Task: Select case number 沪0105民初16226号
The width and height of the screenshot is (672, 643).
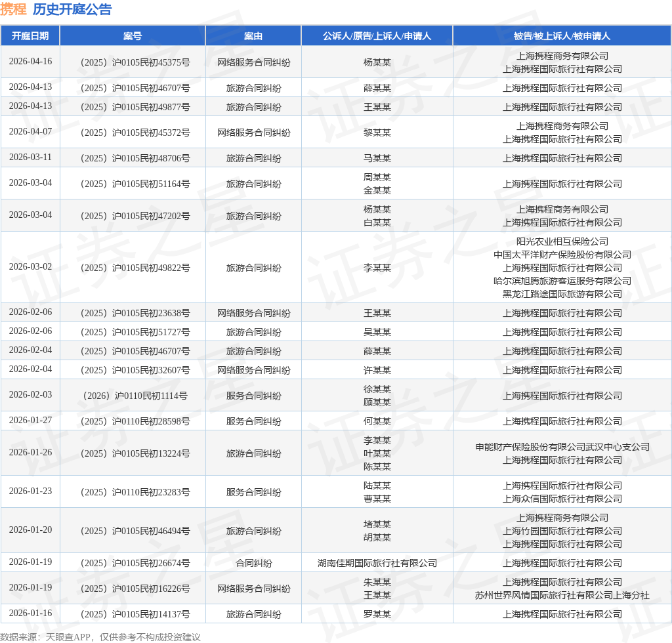Action: pyautogui.click(x=135, y=589)
